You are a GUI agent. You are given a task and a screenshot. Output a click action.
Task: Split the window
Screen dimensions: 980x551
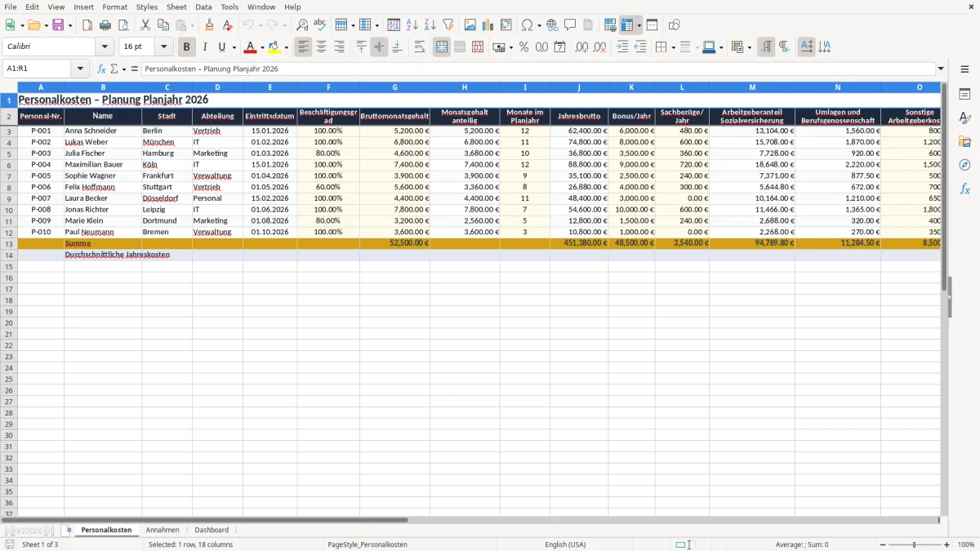(x=652, y=25)
